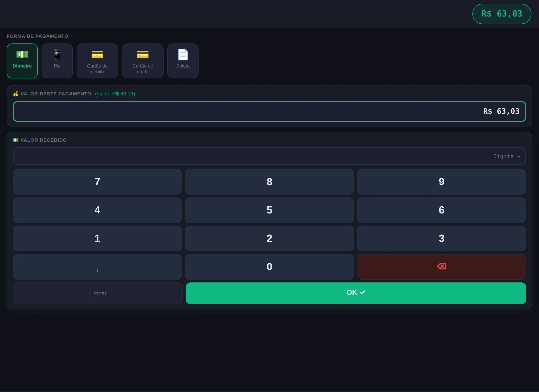539x392 pixels.
Task: Clear the value with Limpar
Action: [x=98, y=293]
